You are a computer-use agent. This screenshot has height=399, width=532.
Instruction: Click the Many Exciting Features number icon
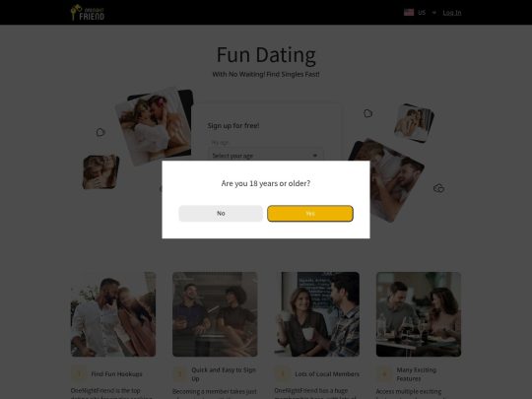(x=384, y=374)
